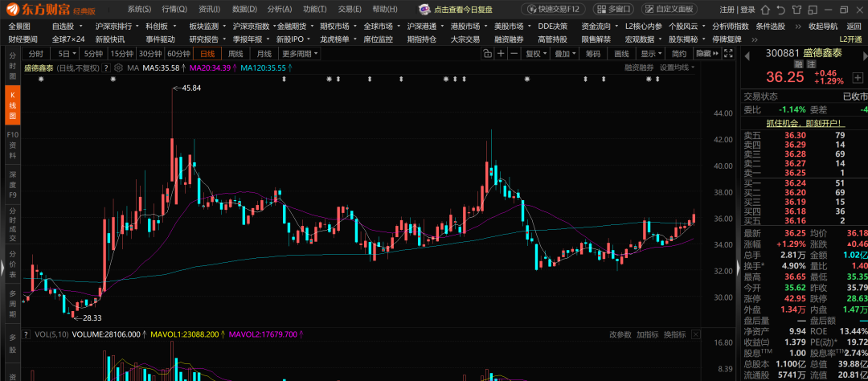868x381 pixels.
Task: Collapse the left sidebar arrow handle
Action: (2, 268)
